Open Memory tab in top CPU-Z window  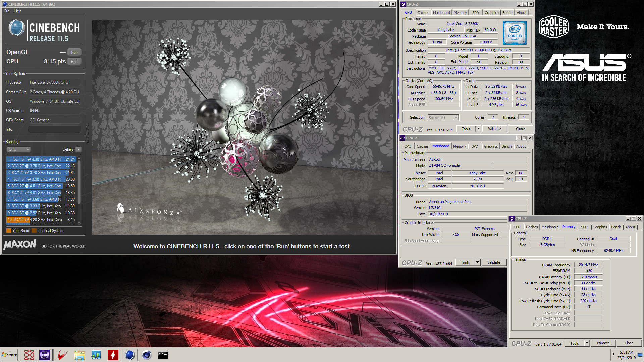tap(460, 13)
